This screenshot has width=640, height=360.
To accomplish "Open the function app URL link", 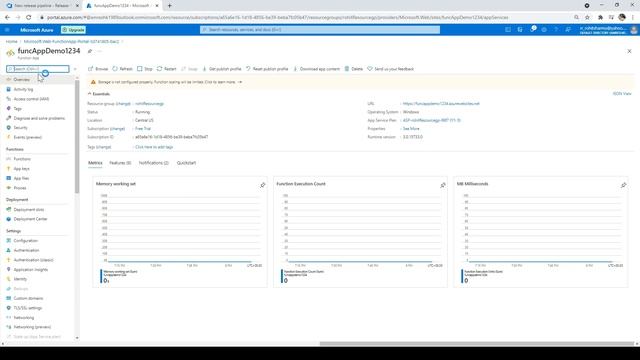I will (x=441, y=104).
